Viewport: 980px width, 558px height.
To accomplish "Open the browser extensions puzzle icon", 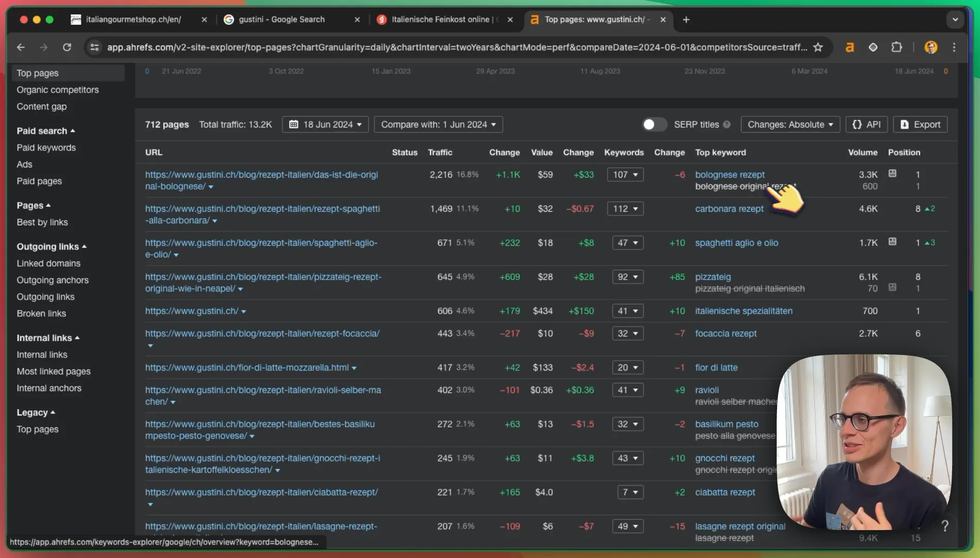I will (x=897, y=48).
